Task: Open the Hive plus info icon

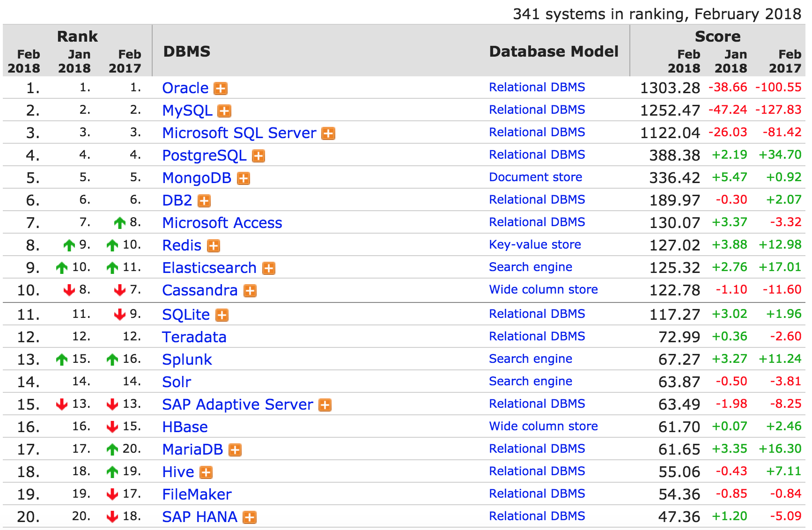Action: tap(206, 472)
